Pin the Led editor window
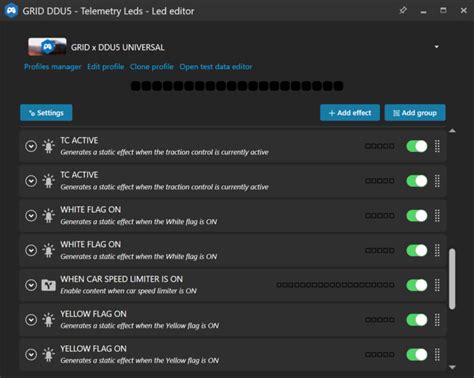The height and width of the screenshot is (378, 474). point(403,11)
